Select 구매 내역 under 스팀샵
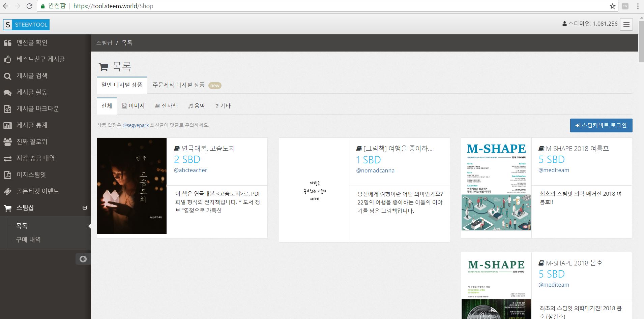 [x=28, y=240]
